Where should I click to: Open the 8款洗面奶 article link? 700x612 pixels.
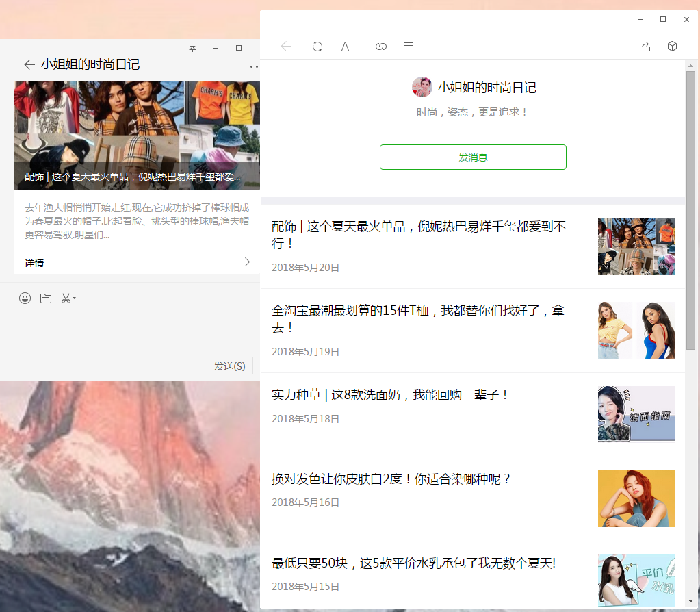click(390, 395)
